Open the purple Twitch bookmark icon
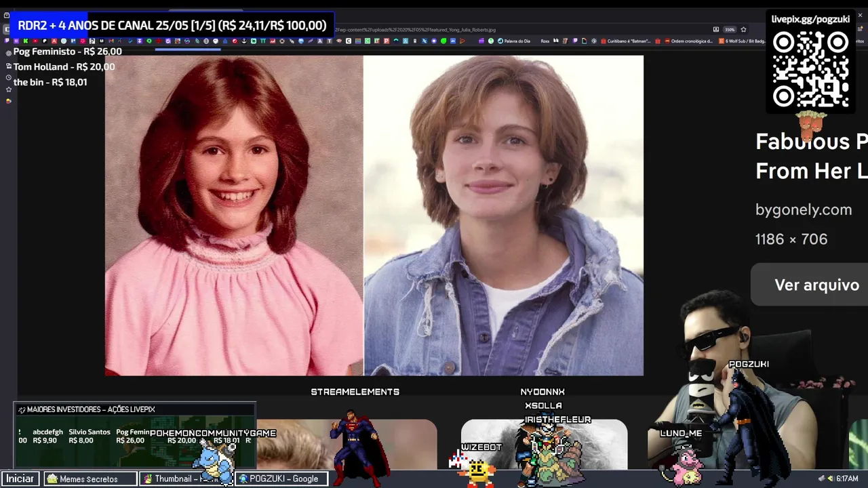Viewport: 868px width, 488px height. (x=7, y=41)
